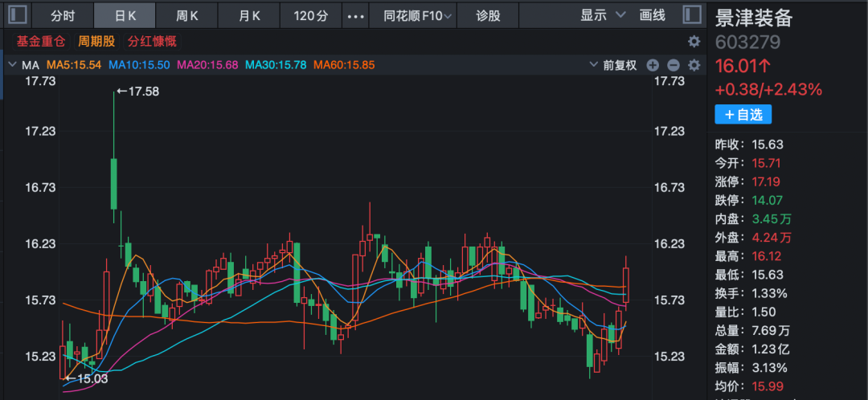
Task: Open the tag row settings gear
Action: pos(694,41)
